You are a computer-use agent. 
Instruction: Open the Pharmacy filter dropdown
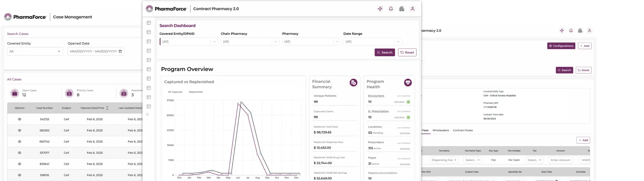(x=311, y=42)
